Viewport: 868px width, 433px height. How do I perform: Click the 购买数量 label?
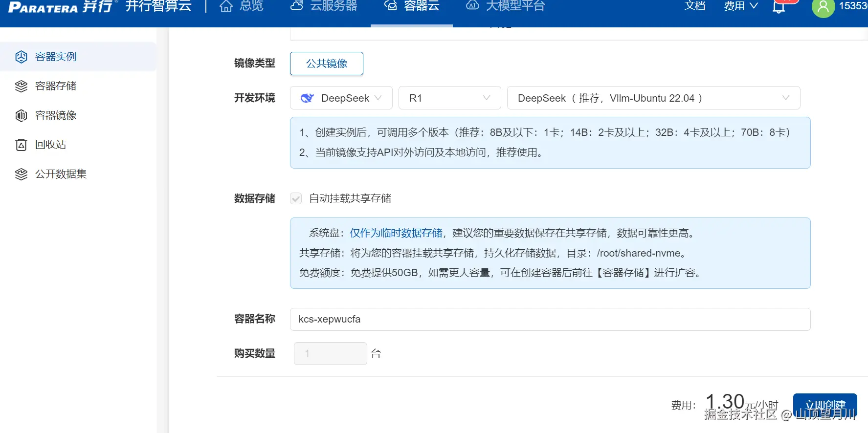[x=255, y=353]
